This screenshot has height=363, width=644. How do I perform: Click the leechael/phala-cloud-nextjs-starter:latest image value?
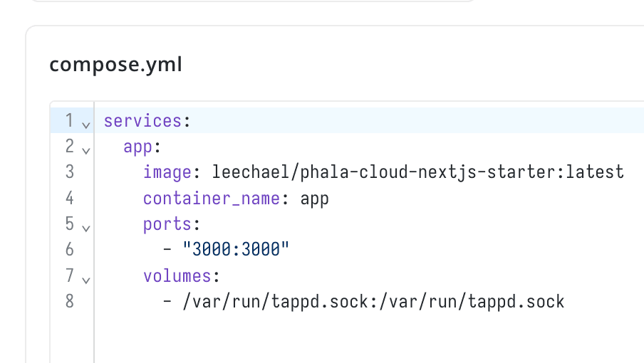[417, 172]
